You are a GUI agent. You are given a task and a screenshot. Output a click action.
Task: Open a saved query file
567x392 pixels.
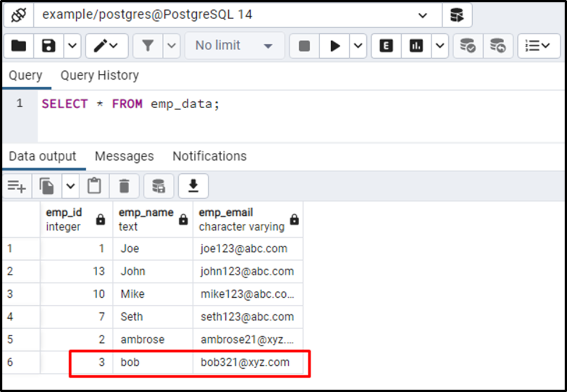coord(18,45)
